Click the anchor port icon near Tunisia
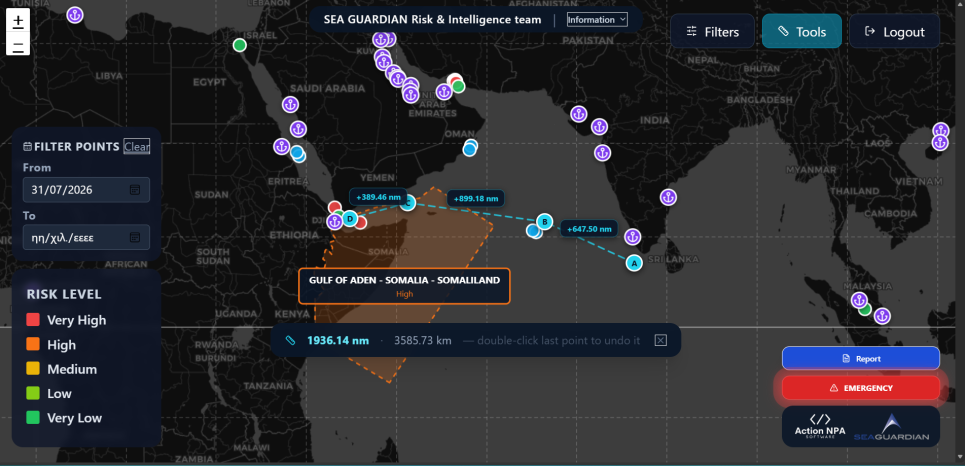Screen dimensions: 965x466 tap(74, 15)
